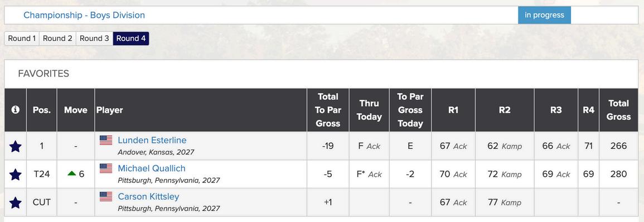Click the Pos. column header
Image resolution: width=644 pixels, height=222 pixels.
[x=41, y=110]
